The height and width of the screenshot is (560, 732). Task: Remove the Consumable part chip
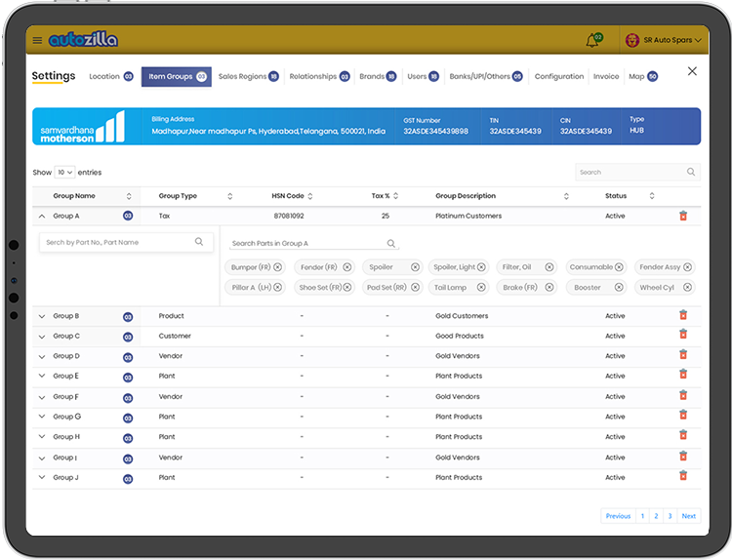(x=619, y=267)
